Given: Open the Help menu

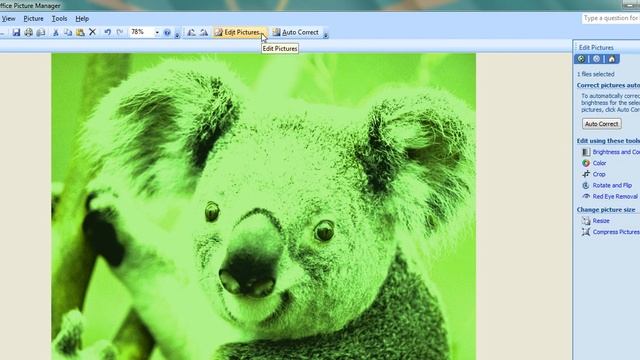Looking at the screenshot, I should [x=82, y=19].
